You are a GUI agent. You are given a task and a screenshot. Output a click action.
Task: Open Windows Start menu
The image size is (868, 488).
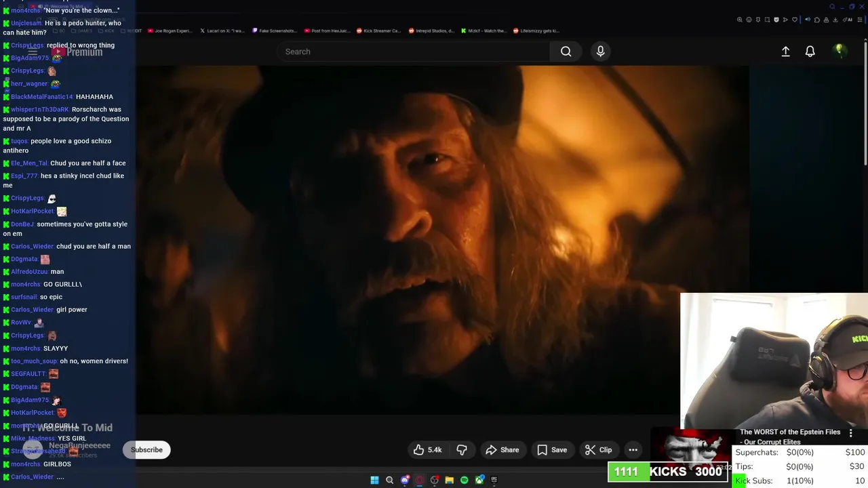coord(374,480)
